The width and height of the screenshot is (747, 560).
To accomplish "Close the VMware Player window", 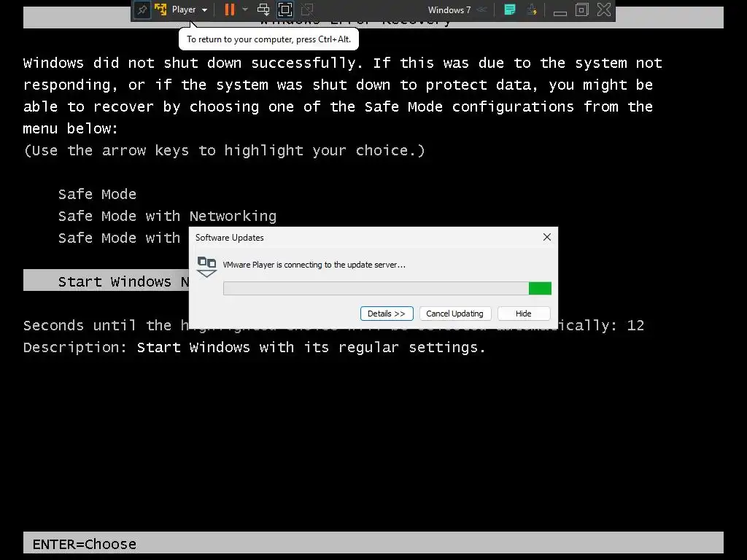I will click(x=604, y=9).
